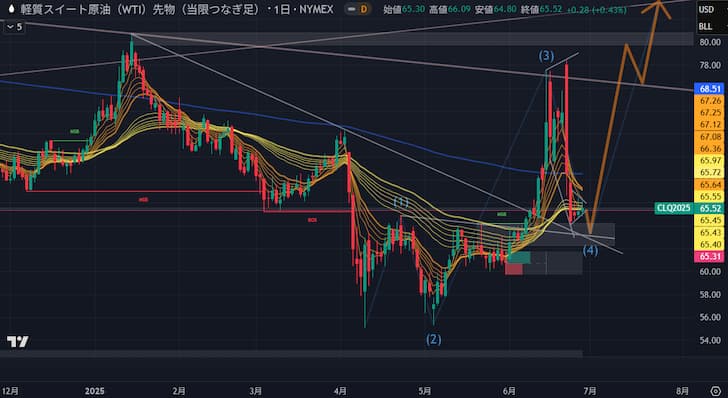The height and width of the screenshot is (398, 728).
Task: Click the oil drop symbol icon
Action: [x=11, y=9]
